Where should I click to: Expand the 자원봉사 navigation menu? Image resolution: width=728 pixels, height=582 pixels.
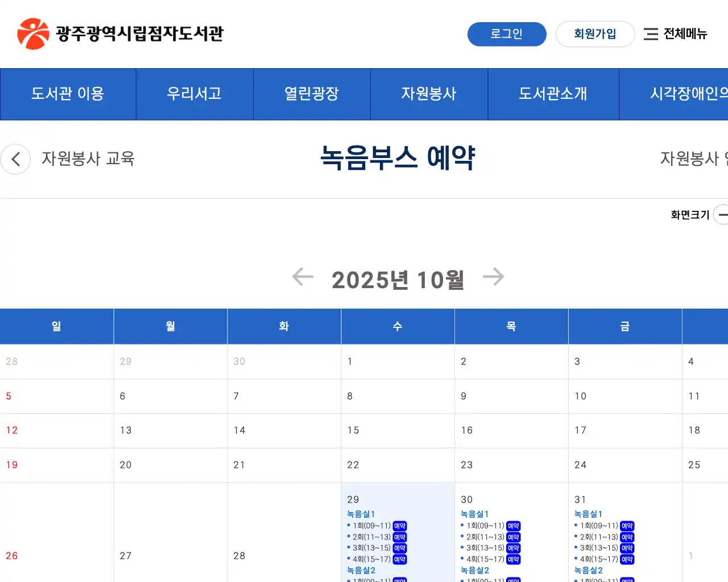[429, 94]
